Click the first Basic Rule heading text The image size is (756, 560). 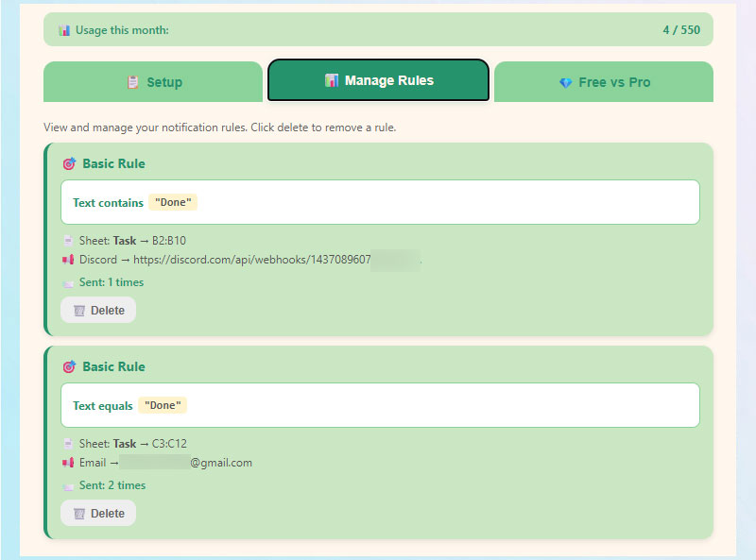(x=113, y=163)
